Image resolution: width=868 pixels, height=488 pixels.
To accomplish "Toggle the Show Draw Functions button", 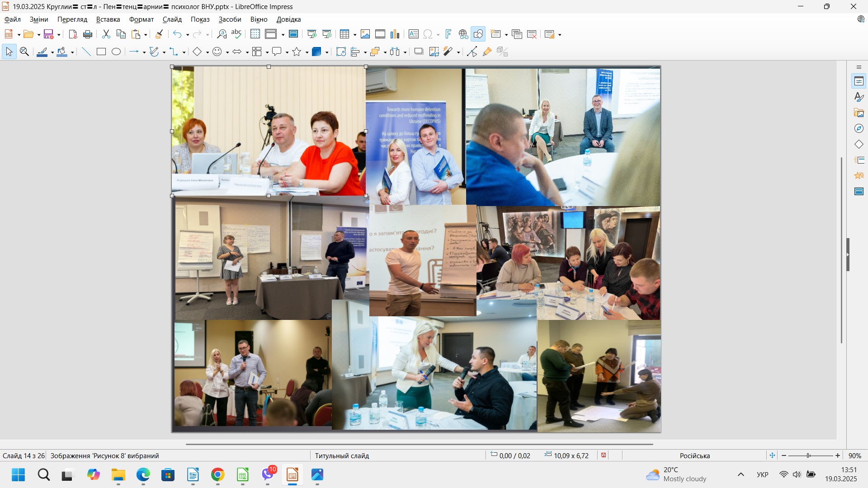I will point(478,34).
